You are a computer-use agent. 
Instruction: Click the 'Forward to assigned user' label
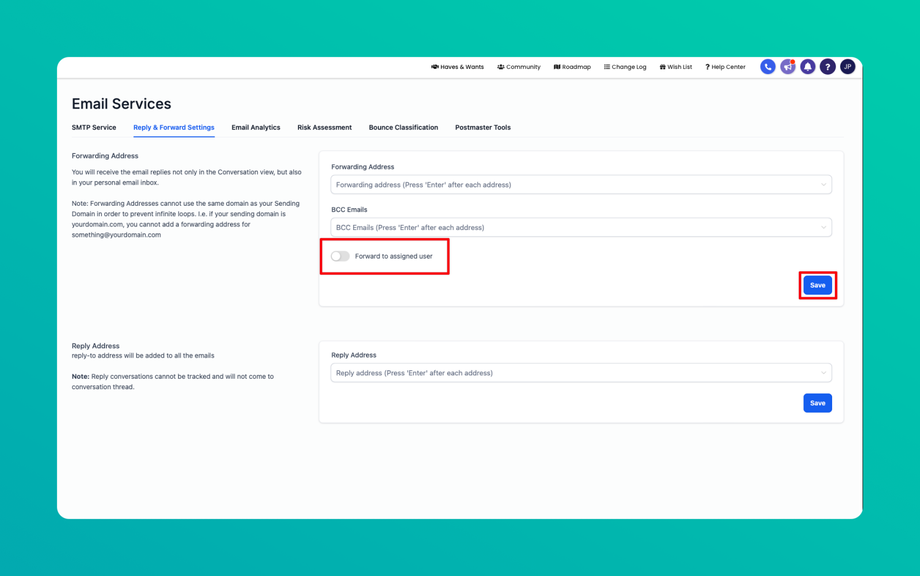tap(394, 256)
